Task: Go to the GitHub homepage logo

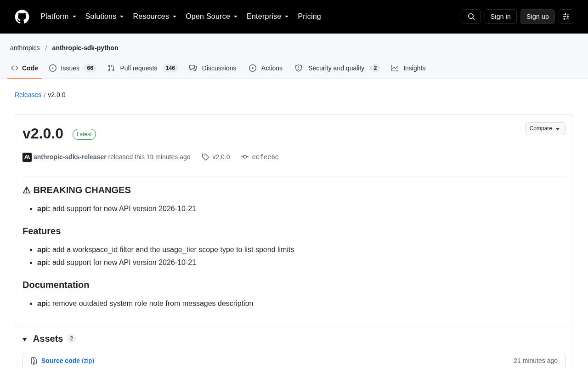Action: click(x=22, y=17)
